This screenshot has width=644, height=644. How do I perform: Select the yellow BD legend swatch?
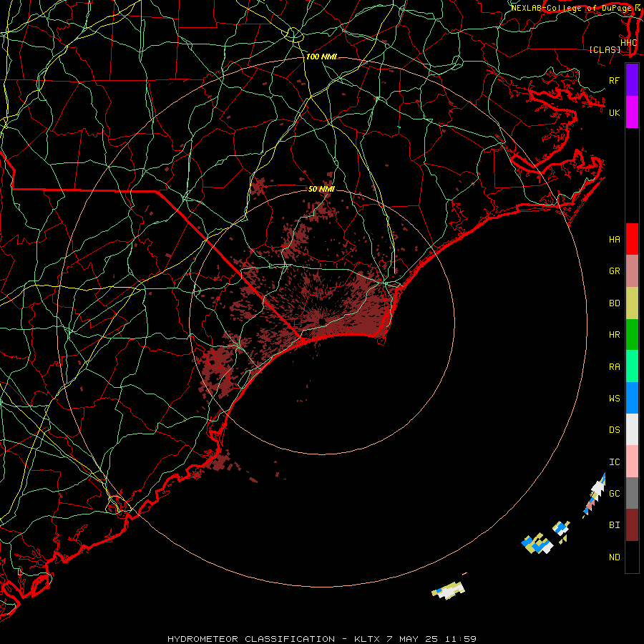(x=632, y=303)
